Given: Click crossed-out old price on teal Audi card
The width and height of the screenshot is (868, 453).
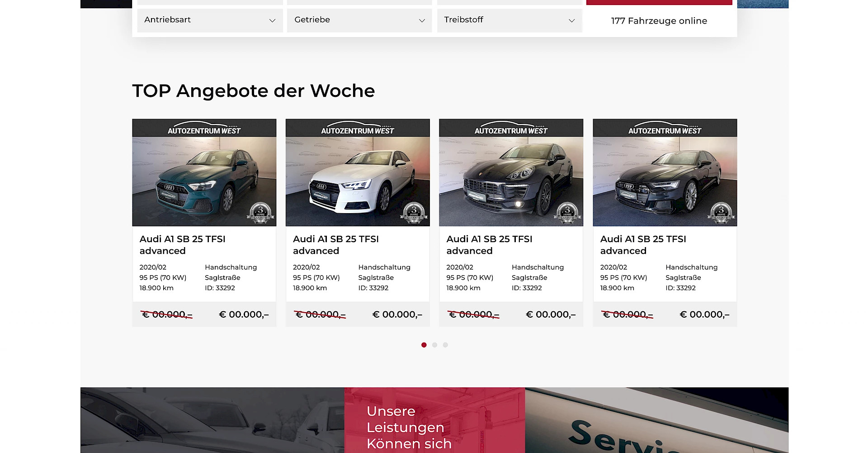Looking at the screenshot, I should point(166,315).
